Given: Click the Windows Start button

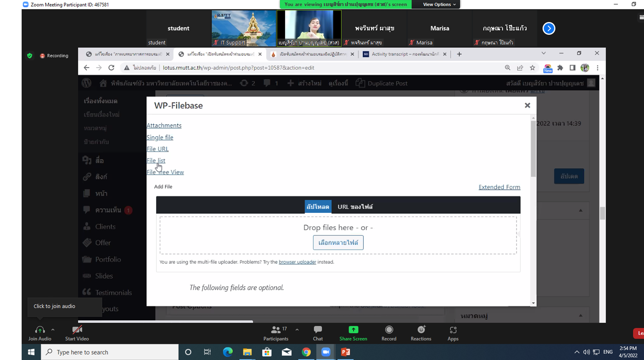Looking at the screenshot, I should pyautogui.click(x=31, y=352).
